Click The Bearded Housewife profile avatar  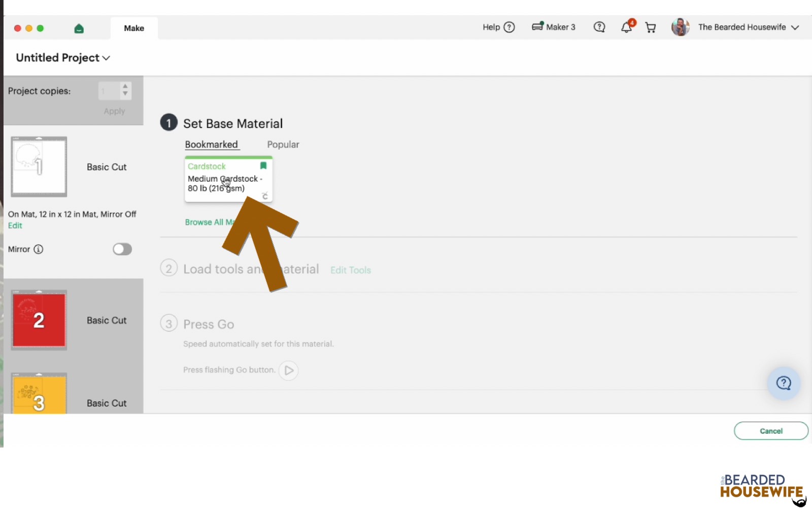pyautogui.click(x=680, y=27)
